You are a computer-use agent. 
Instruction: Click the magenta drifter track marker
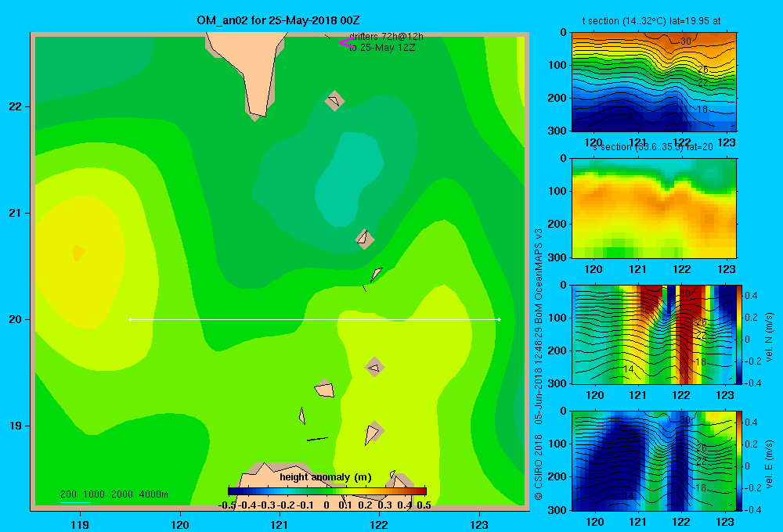pos(346,42)
